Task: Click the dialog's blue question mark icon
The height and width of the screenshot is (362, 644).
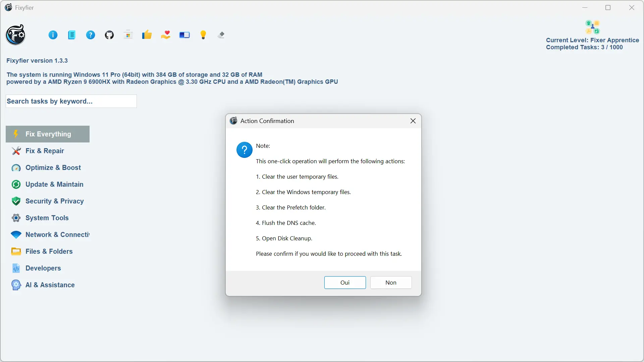Action: 245,149
